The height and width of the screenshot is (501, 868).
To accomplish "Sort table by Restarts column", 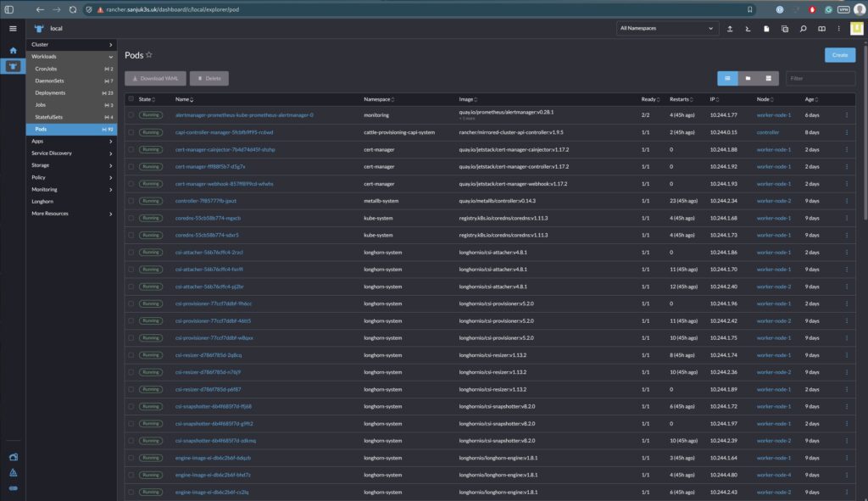I will pos(681,100).
